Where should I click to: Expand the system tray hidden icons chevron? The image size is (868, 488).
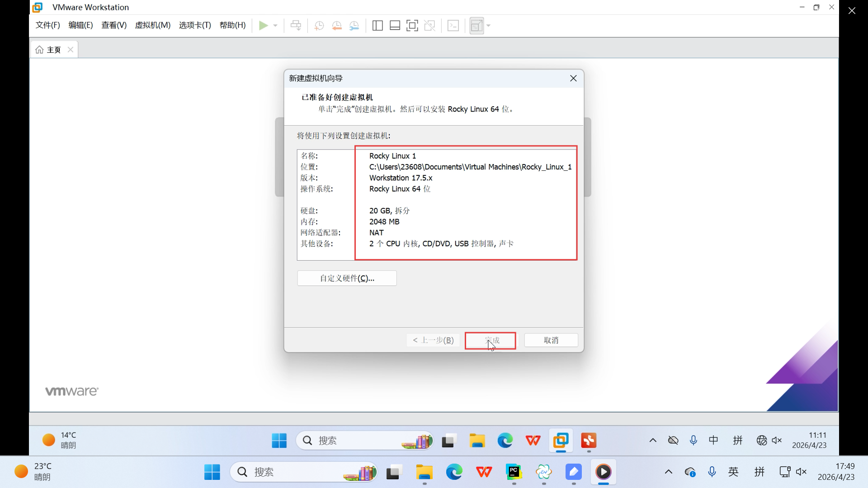click(x=668, y=472)
